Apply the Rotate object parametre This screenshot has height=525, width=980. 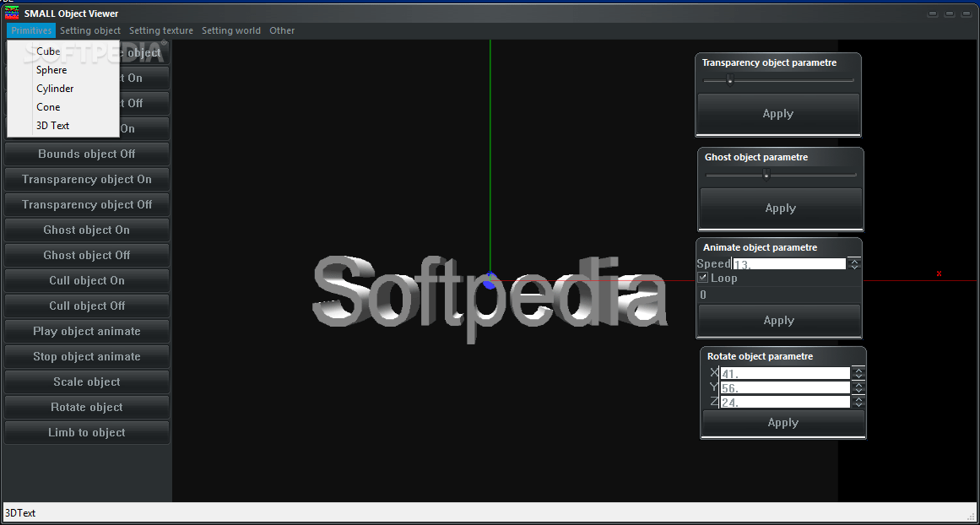(783, 423)
